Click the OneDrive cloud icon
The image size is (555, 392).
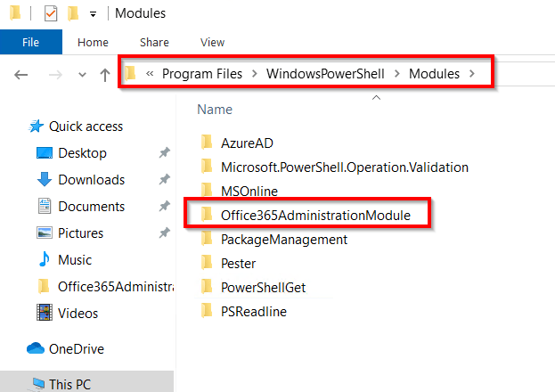point(36,348)
